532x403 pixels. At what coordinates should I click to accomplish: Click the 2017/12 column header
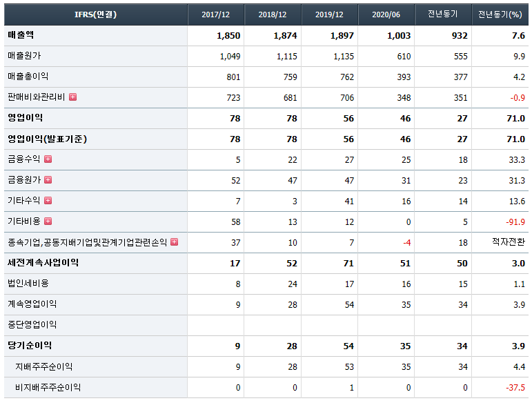(x=216, y=14)
